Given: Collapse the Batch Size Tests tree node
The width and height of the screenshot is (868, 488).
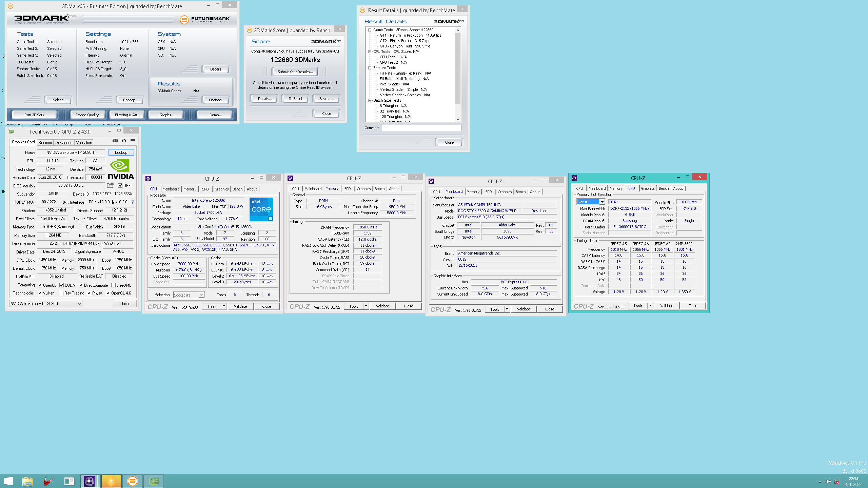Looking at the screenshot, I should 370,100.
